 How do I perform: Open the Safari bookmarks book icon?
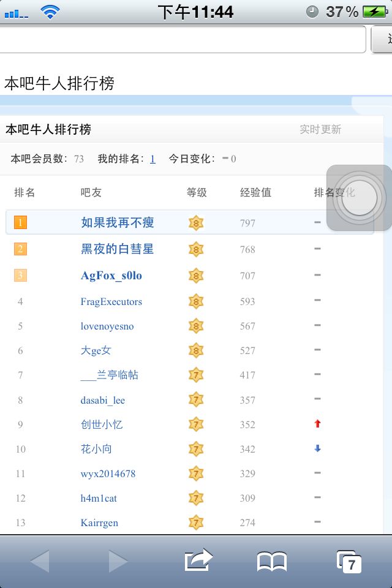[x=272, y=561]
